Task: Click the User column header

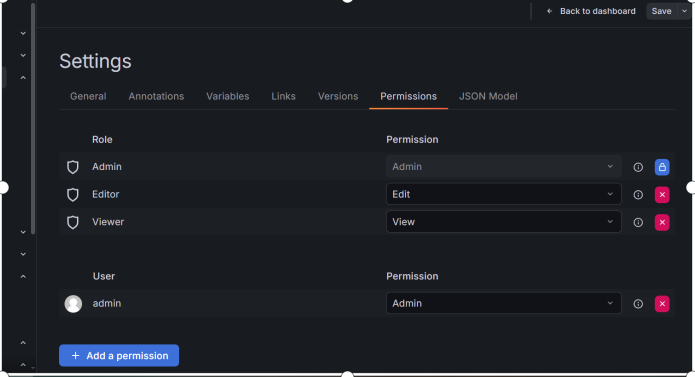Action: click(104, 276)
